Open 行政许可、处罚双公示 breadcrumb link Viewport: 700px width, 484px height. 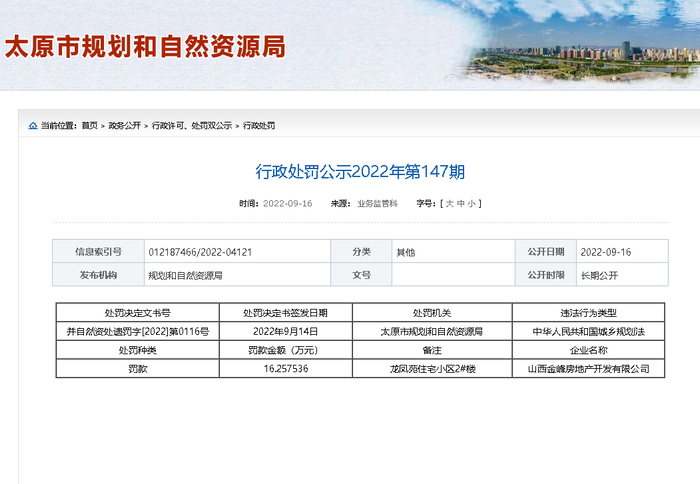click(192, 126)
